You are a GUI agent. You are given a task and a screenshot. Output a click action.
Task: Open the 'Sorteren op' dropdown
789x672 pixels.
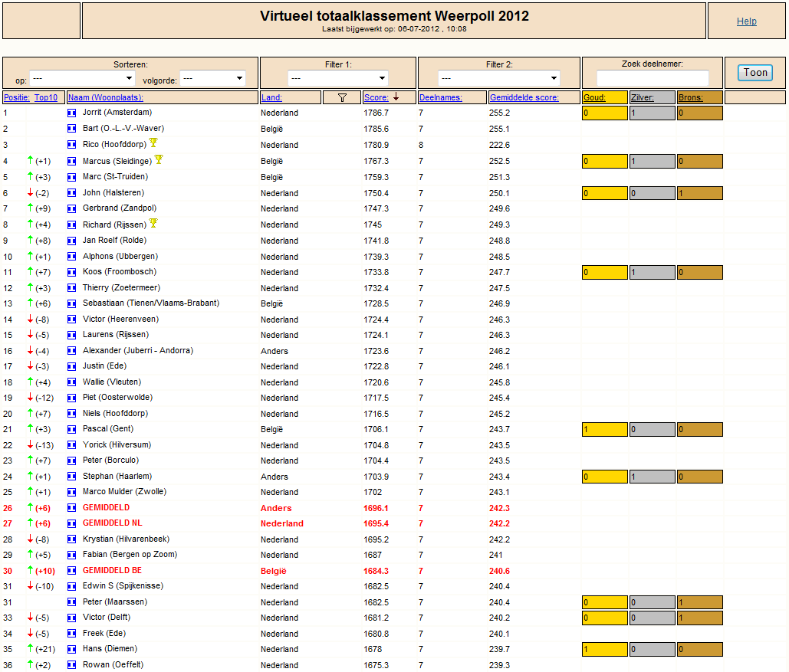coord(83,78)
